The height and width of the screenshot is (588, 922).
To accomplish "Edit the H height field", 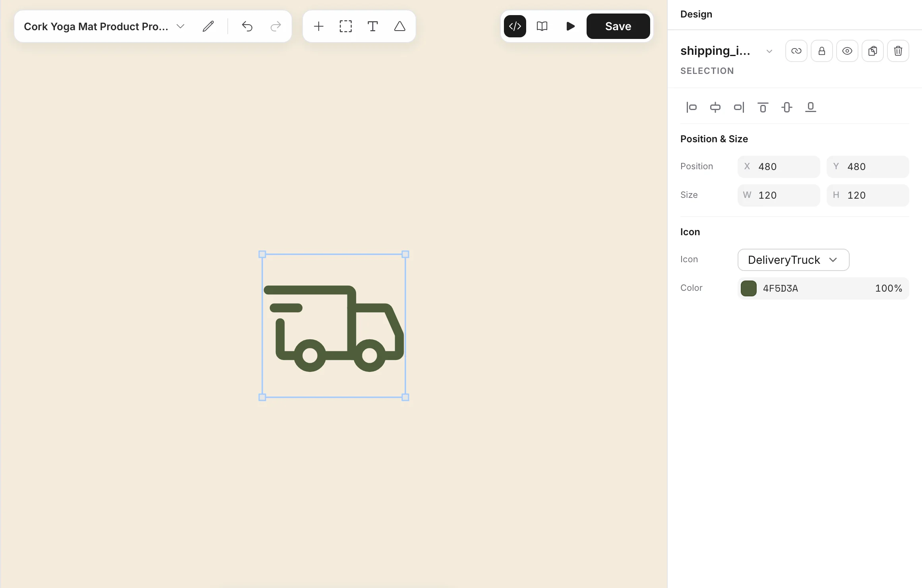I will tap(868, 195).
